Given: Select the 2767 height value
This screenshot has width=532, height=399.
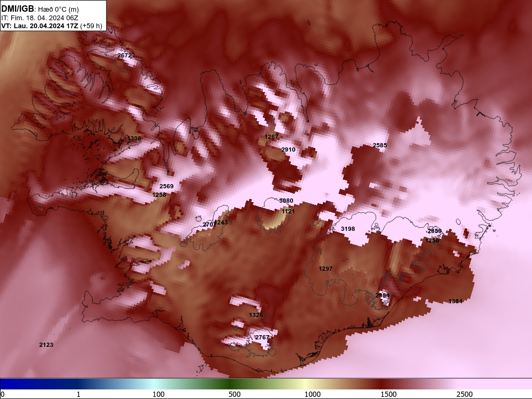Looking at the screenshot, I should (262, 337).
